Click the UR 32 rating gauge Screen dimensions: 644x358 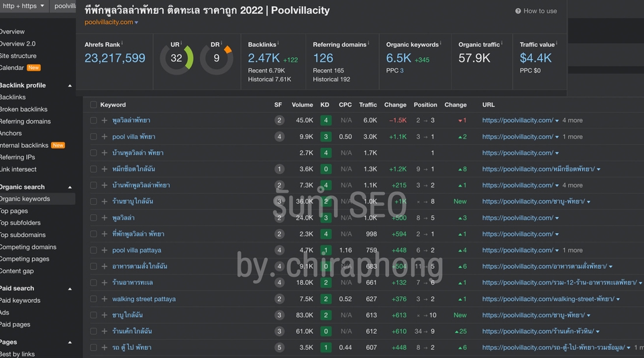point(176,58)
